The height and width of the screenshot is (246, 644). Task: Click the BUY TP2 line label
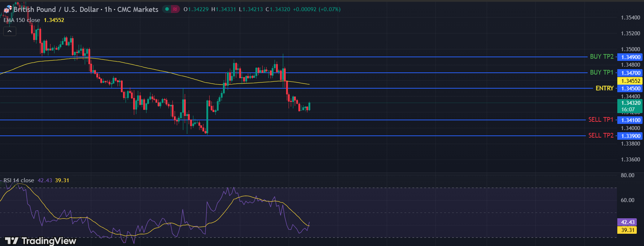point(601,57)
